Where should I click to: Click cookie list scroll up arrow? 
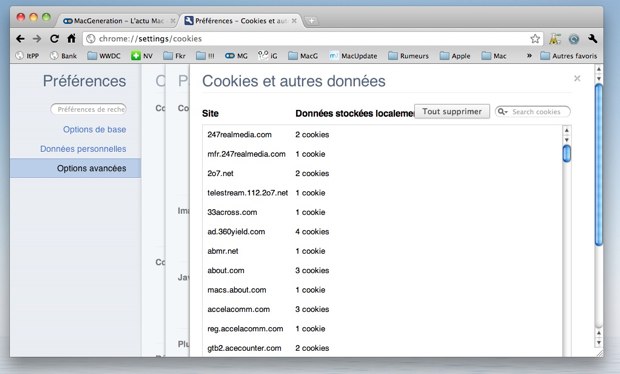[567, 130]
